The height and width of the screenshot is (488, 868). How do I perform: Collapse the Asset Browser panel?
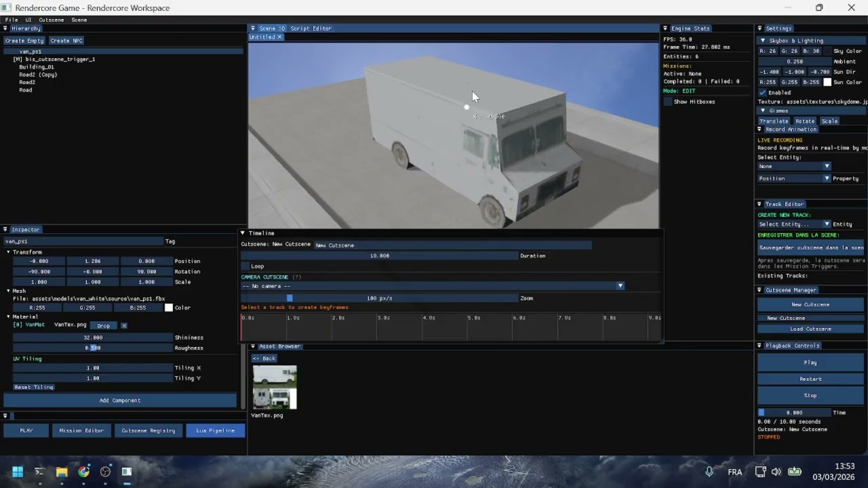point(253,346)
